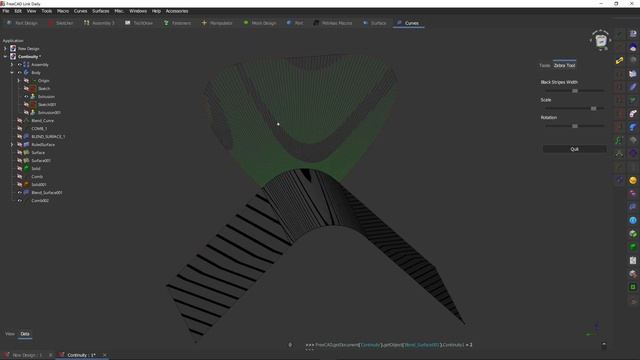Open the File menu
Screen dimensions: 640x360
[x=6, y=11]
